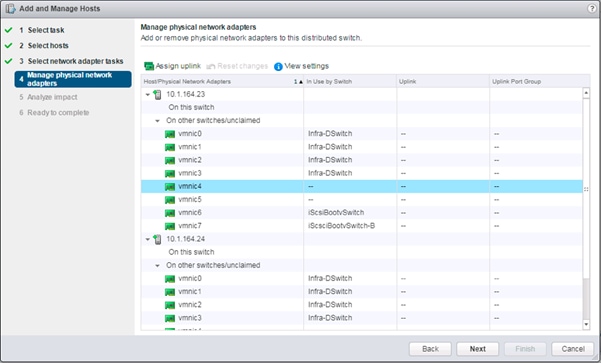Click the Cancel button
Image resolution: width=601 pixels, height=363 pixels.
[x=573, y=349]
